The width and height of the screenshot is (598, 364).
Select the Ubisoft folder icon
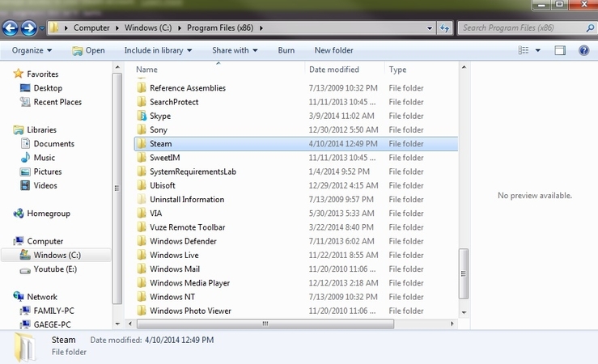click(142, 185)
